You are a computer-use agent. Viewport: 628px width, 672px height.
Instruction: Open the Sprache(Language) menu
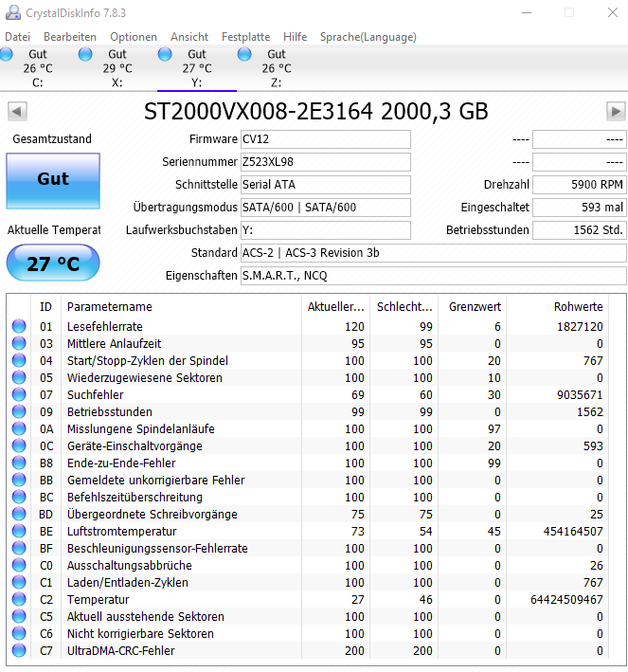coord(368,37)
